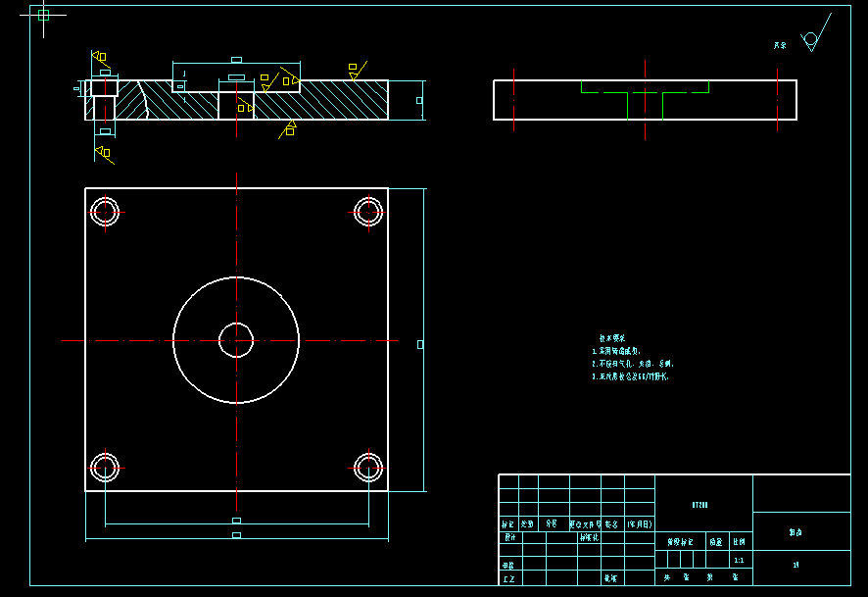Select the (年月日) date header cell

(x=640, y=523)
